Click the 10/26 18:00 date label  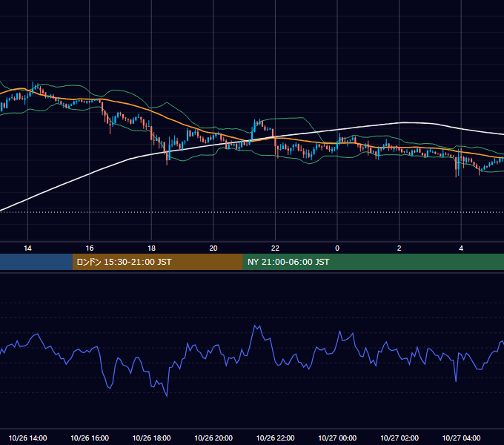(151, 438)
